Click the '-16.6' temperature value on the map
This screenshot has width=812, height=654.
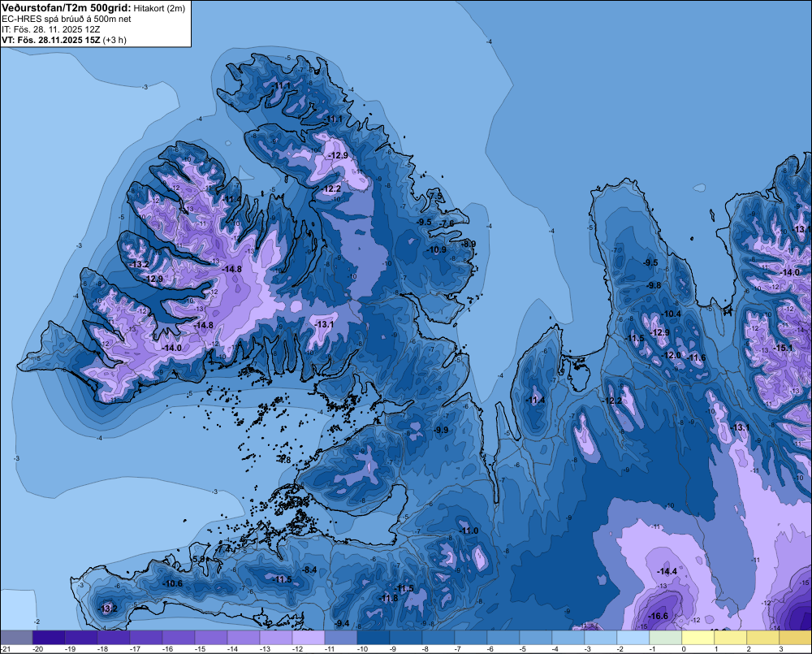click(659, 616)
